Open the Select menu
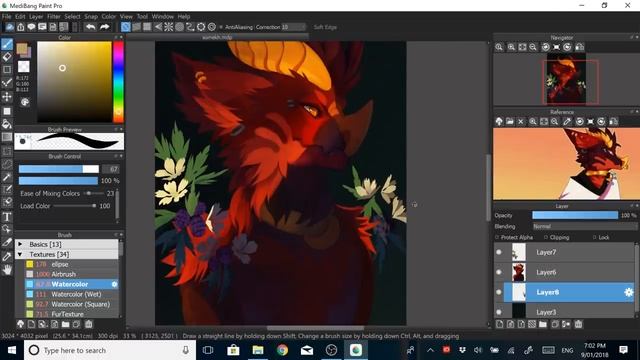This screenshot has height=360, width=640. click(72, 16)
